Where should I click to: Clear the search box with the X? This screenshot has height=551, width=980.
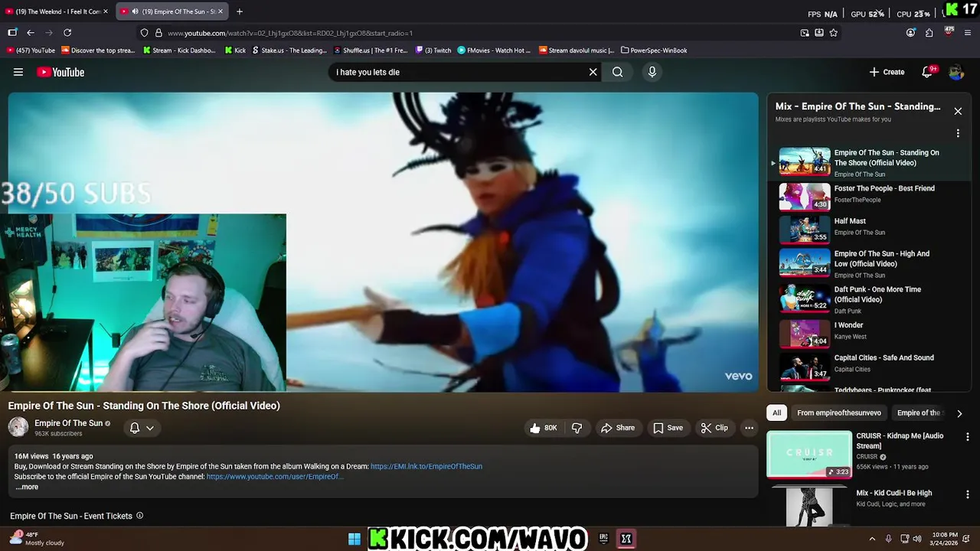[593, 72]
